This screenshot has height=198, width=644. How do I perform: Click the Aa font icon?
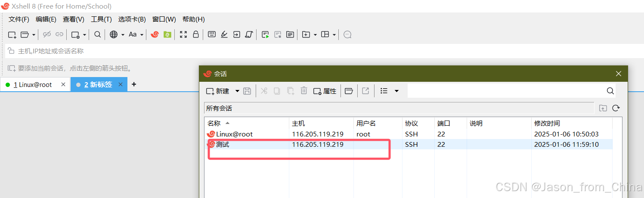click(133, 34)
